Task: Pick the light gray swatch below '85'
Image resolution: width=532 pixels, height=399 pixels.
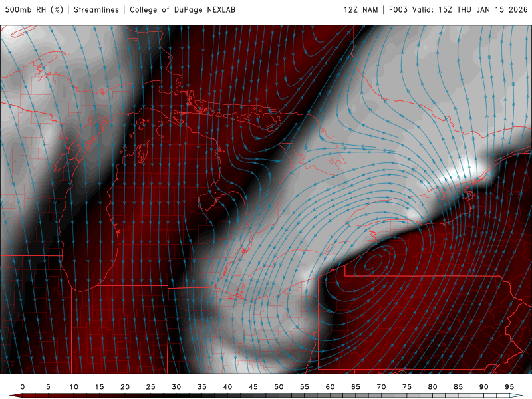Action: (464, 396)
